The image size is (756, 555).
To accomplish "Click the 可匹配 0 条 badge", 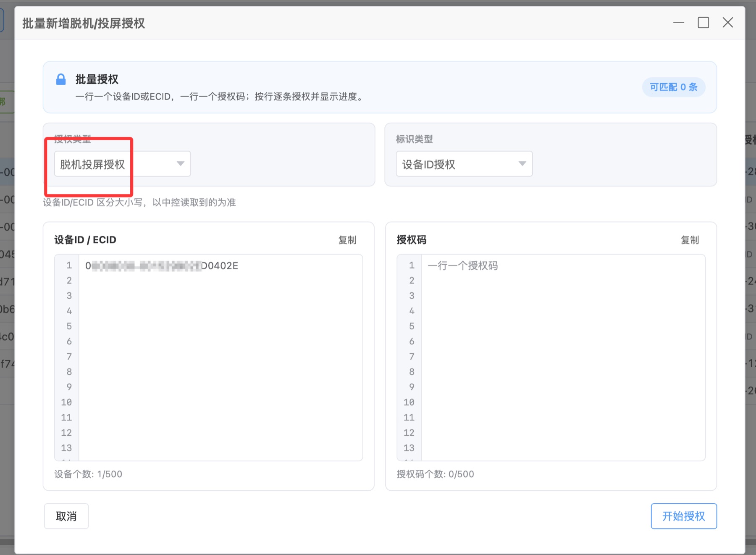I will [x=674, y=87].
